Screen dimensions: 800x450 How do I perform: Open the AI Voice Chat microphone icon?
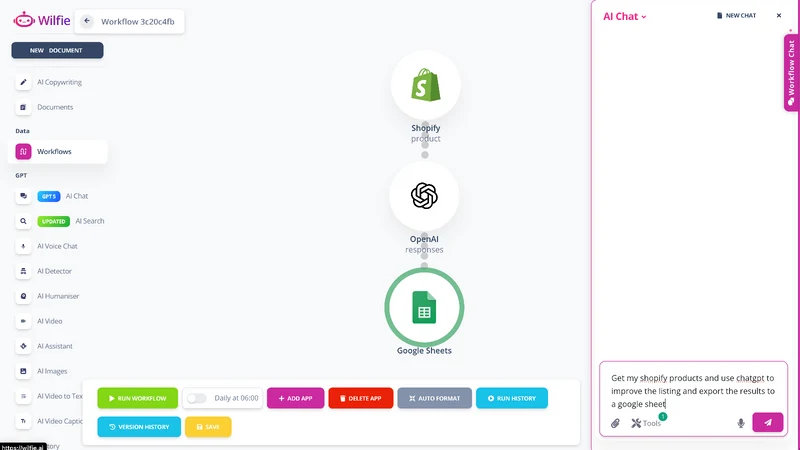(x=23, y=246)
